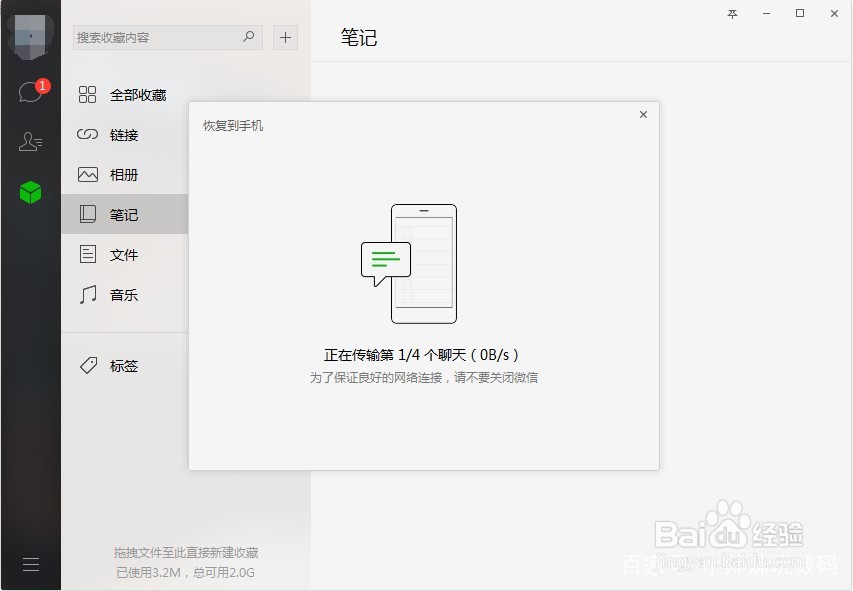The image size is (853, 591).
Task: Click the album picture icon
Action: point(88,175)
